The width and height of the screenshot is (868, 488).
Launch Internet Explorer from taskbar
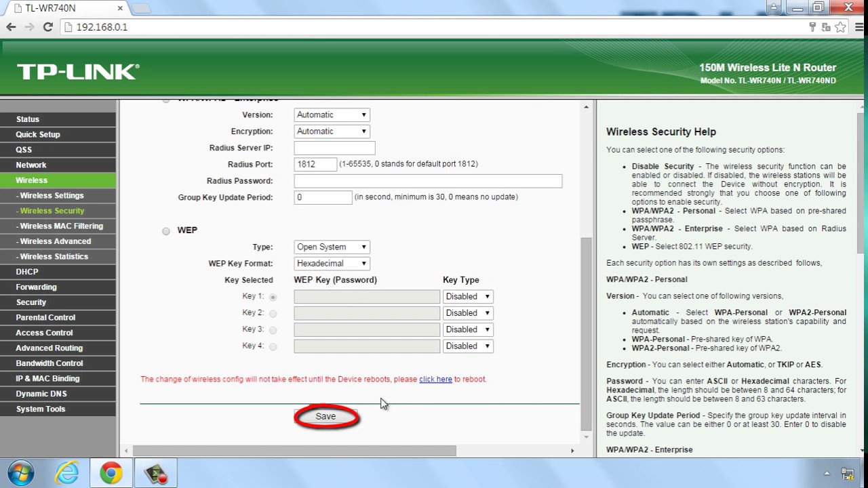click(x=66, y=472)
